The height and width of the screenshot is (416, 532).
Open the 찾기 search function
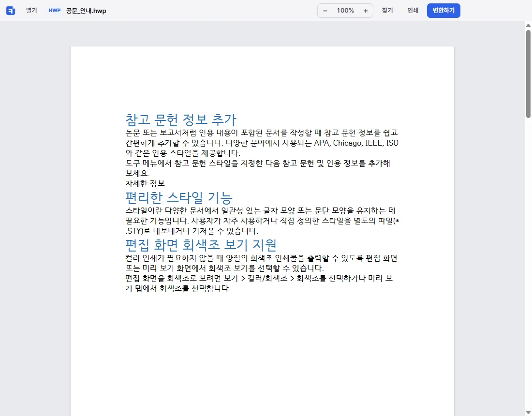point(387,11)
